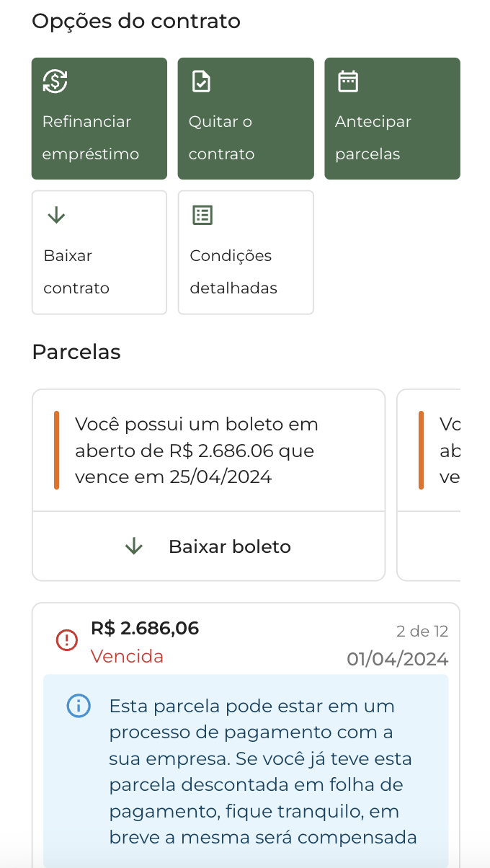
Task: Open Refinanciar empréstimo option
Action: (x=91, y=138)
